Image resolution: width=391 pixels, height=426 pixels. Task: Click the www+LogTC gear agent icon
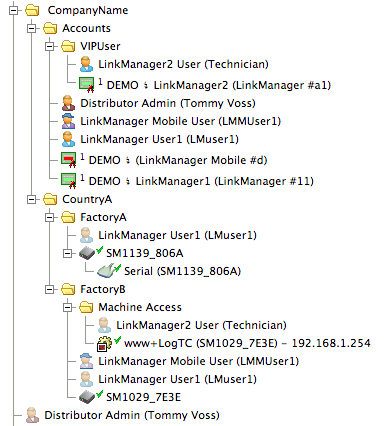(105, 344)
